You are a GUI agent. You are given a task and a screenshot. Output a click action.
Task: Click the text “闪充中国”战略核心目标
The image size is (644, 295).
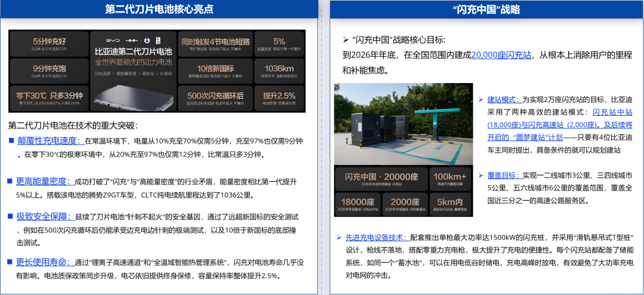coord(399,40)
